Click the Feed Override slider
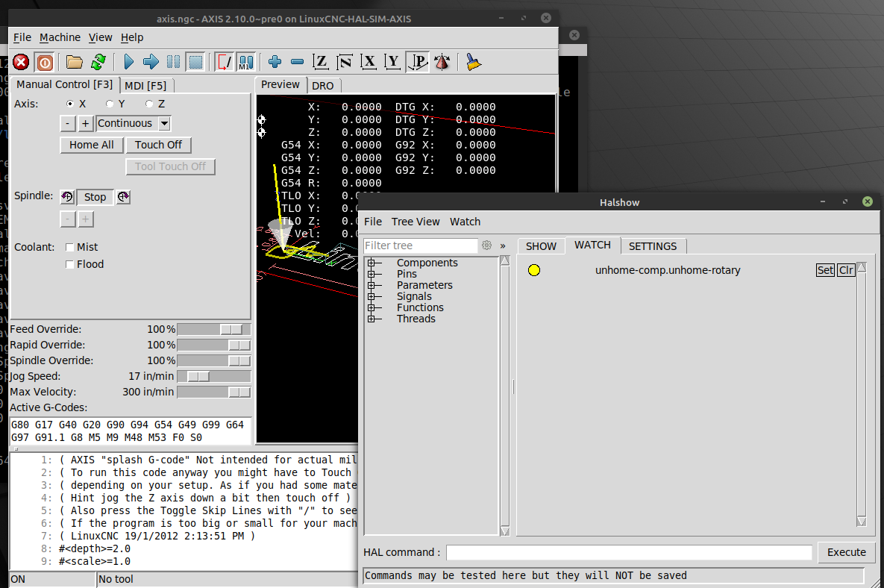 (213, 329)
